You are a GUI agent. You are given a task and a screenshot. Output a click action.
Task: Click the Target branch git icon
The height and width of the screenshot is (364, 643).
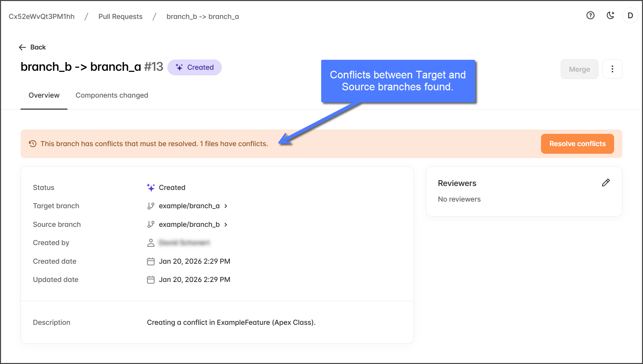(x=151, y=206)
